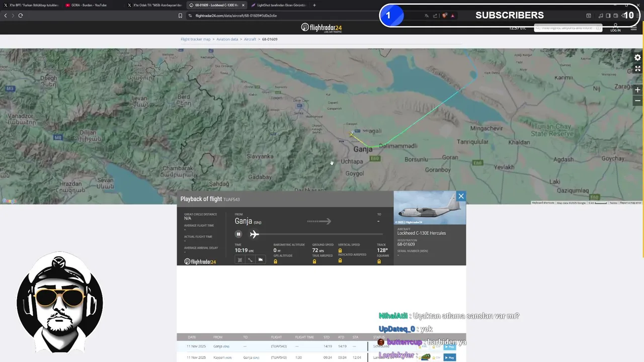Switch to X'te Odak TV tab

point(154,5)
